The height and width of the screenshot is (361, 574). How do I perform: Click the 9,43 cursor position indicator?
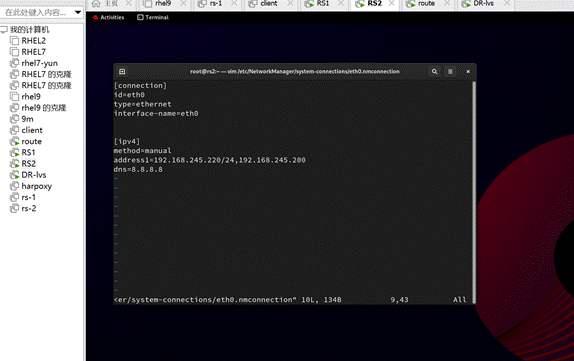coord(399,300)
